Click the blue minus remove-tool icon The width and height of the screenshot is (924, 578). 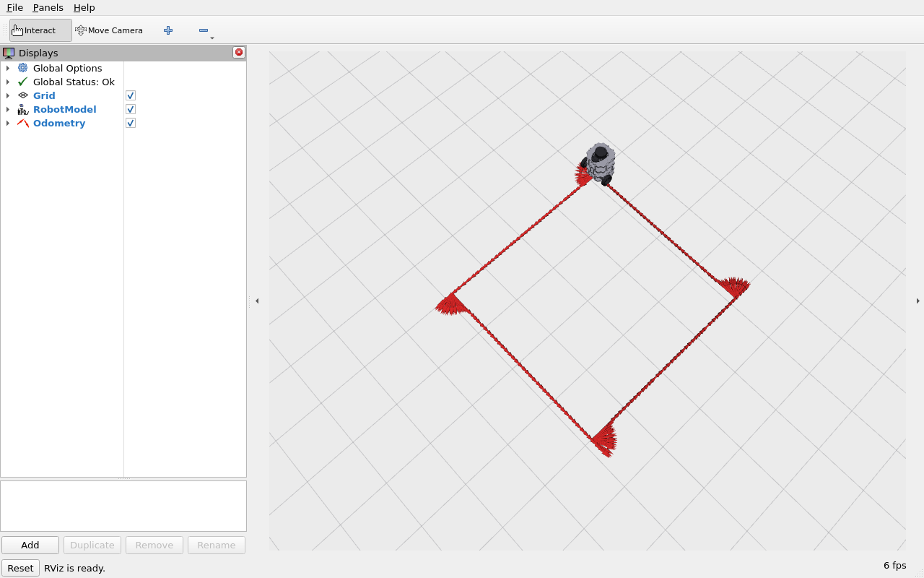[x=204, y=30]
